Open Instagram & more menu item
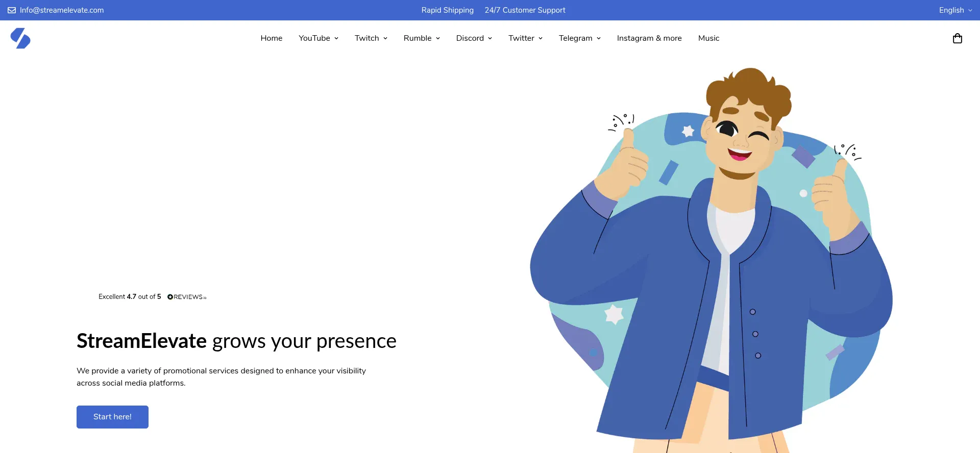980x453 pixels. (649, 38)
